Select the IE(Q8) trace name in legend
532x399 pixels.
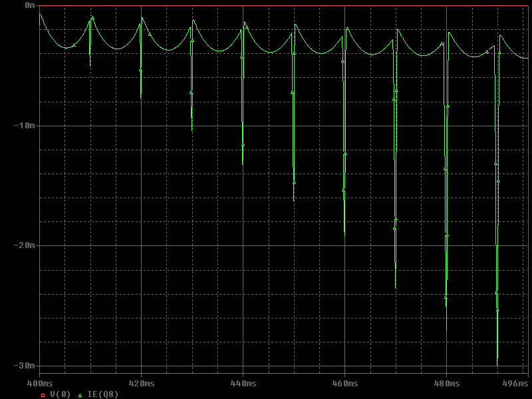[103, 394]
